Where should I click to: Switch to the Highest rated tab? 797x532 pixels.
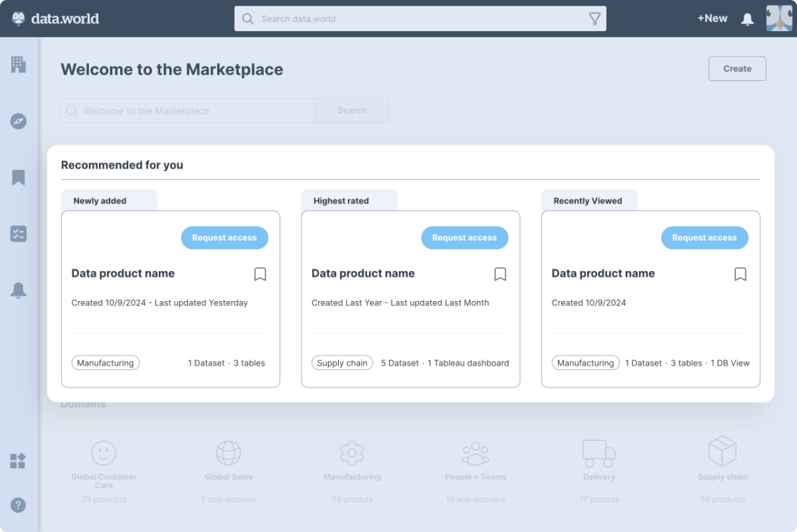[x=349, y=200]
